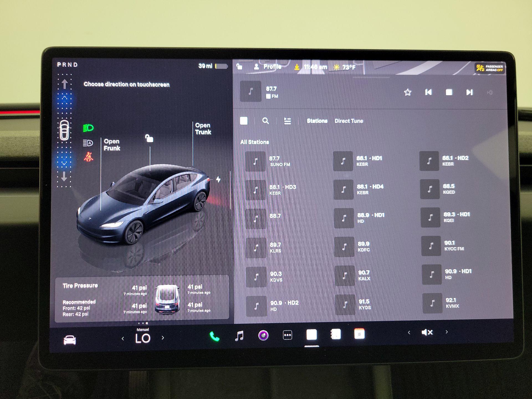
Task: Tap the software download arrow icon
Action: (x=297, y=67)
